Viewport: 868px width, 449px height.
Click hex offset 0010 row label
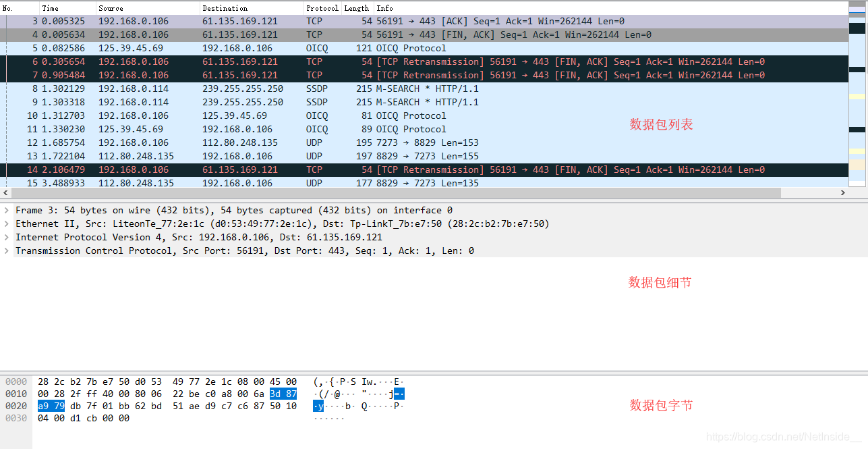pos(16,394)
